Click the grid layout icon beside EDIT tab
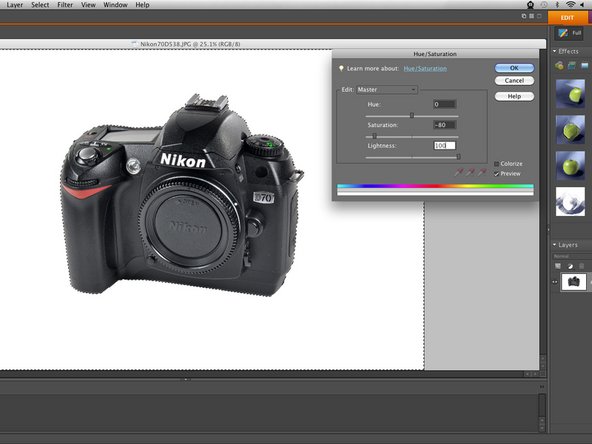The height and width of the screenshot is (444, 592). pyautogui.click(x=532, y=16)
